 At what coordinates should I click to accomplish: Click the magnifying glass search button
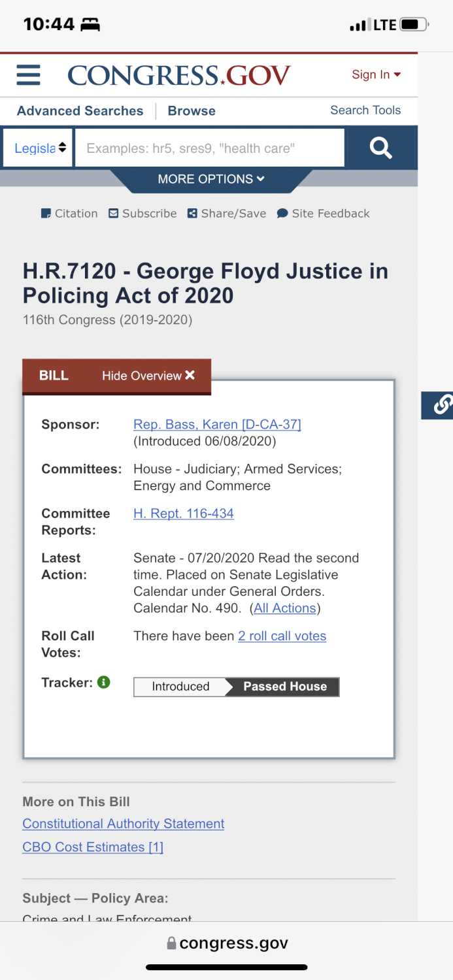[380, 148]
